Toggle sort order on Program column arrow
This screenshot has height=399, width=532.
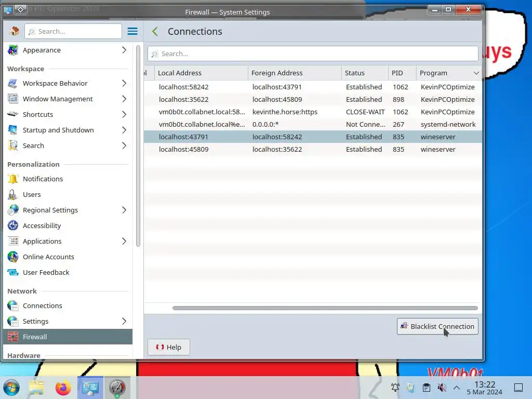[476, 73]
